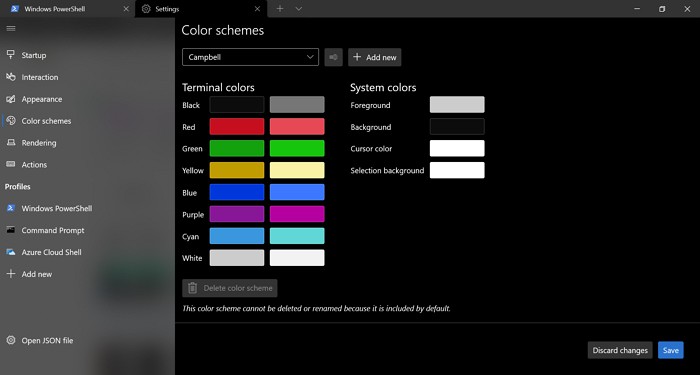This screenshot has width=700, height=375.
Task: Edit the dark Purple color swatch
Action: point(237,214)
